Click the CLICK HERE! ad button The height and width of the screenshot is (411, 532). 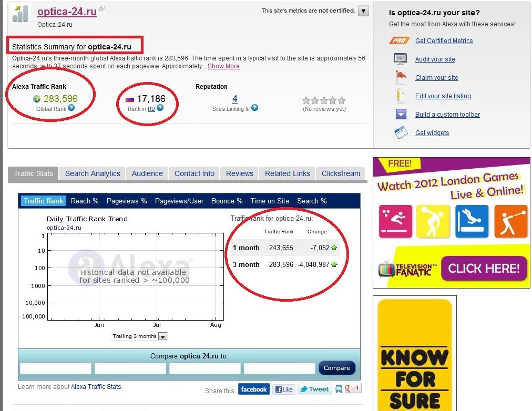[484, 269]
